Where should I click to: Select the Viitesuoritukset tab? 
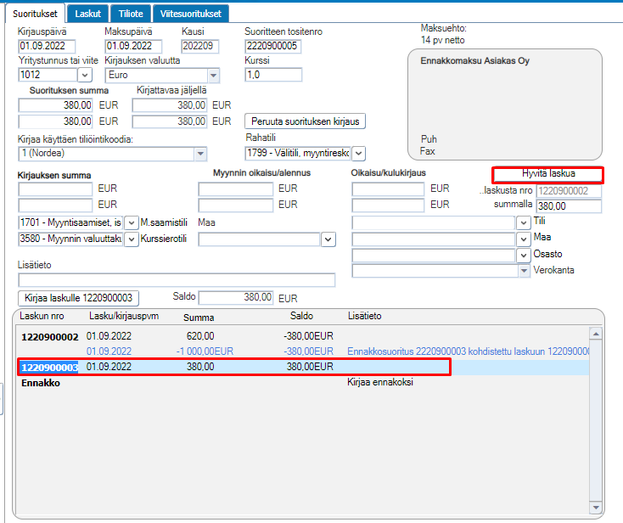point(191,14)
